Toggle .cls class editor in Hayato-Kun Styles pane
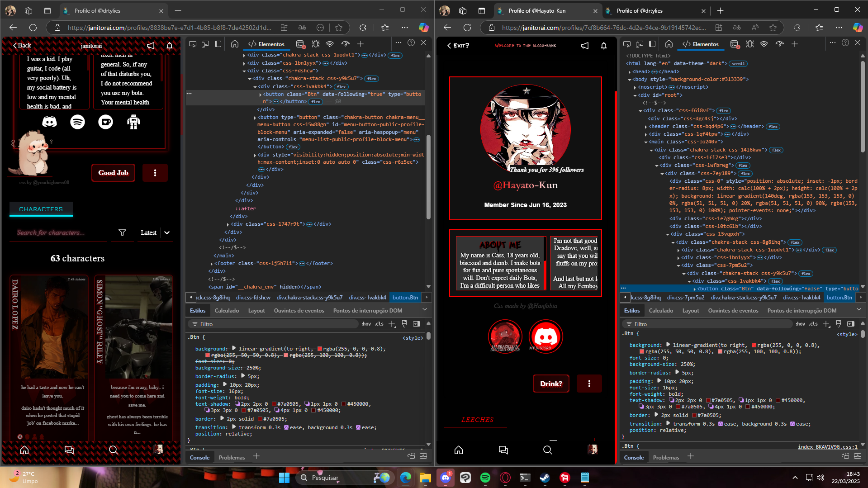 pos(813,324)
